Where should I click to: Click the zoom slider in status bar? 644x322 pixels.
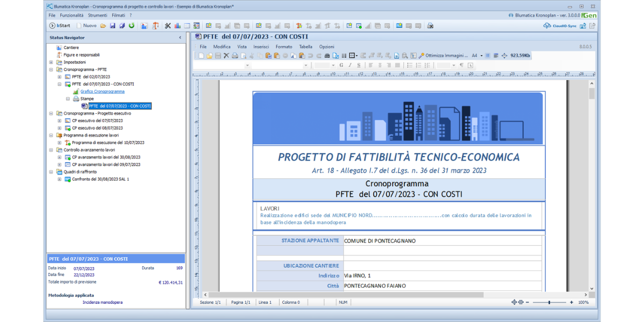click(548, 303)
